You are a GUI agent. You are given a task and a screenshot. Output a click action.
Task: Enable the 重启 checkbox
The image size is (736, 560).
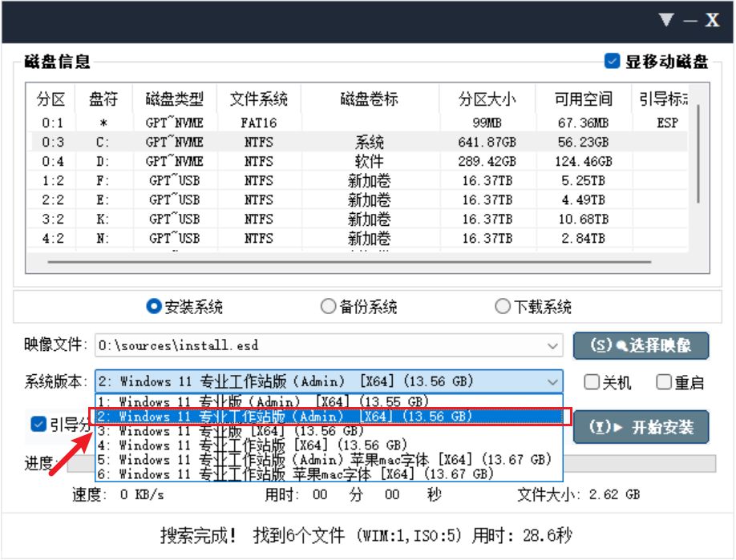click(664, 382)
